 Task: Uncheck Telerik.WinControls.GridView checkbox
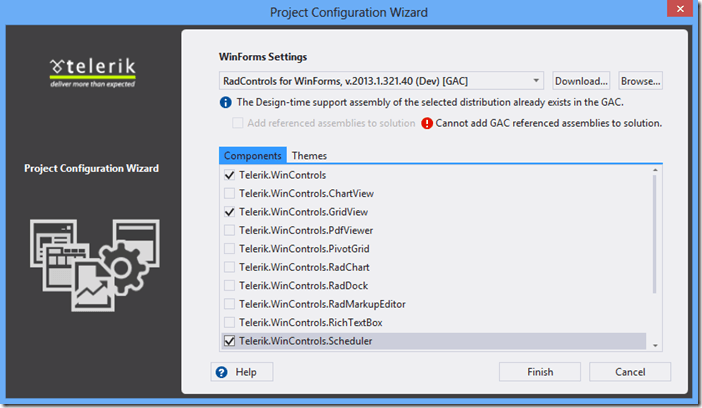click(x=229, y=212)
